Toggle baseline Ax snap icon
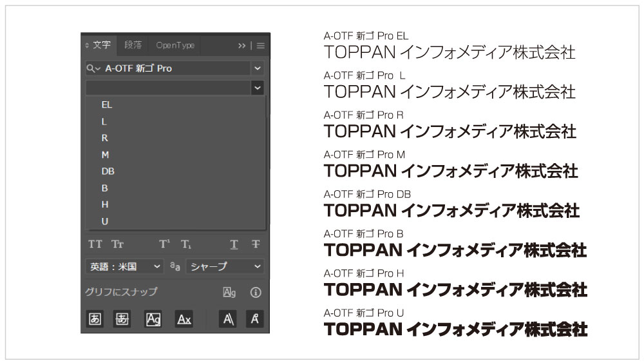Viewport: 644px width, 363px height. [x=184, y=319]
